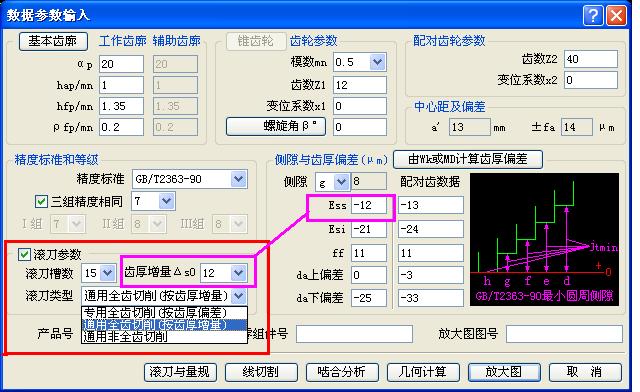Click the Esi field showing -21
This screenshot has height=392, width=640.
click(369, 229)
